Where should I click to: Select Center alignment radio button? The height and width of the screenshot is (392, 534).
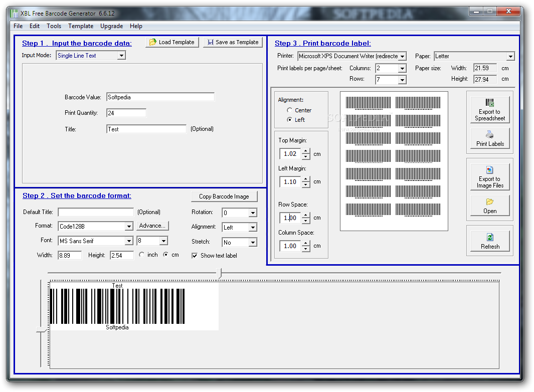click(x=289, y=110)
